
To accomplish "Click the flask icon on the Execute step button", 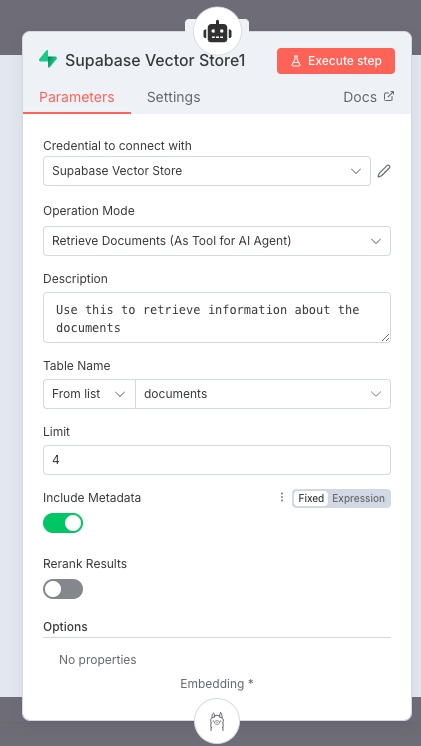I will point(296,61).
